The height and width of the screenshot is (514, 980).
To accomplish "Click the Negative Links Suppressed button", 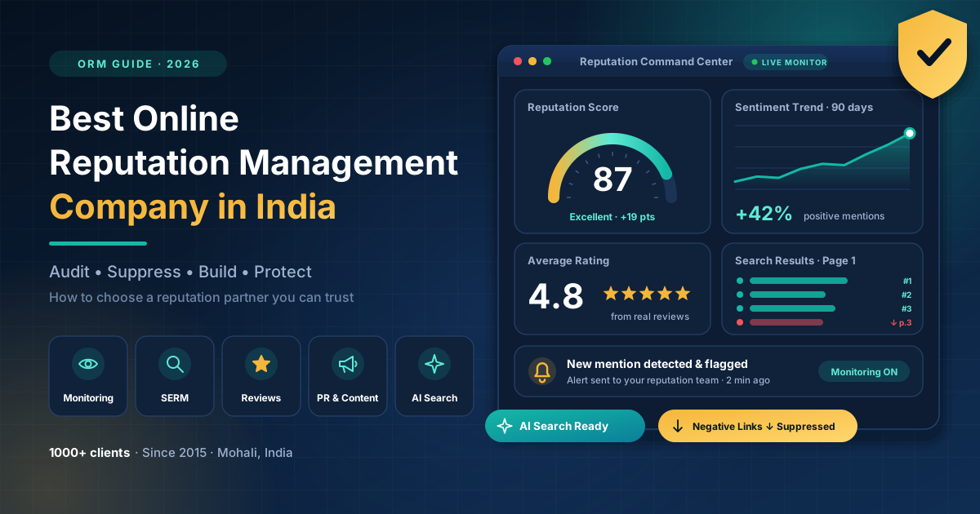I will pyautogui.click(x=758, y=426).
